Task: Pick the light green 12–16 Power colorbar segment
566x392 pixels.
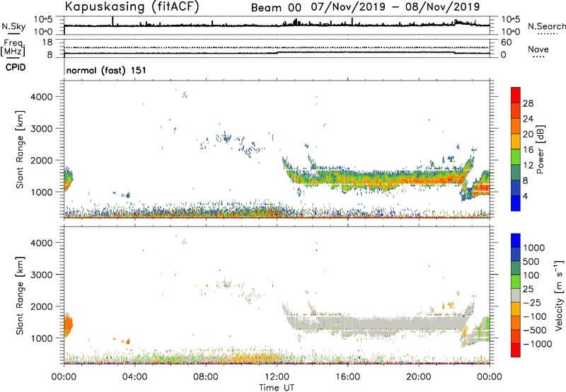Action: [x=516, y=157]
